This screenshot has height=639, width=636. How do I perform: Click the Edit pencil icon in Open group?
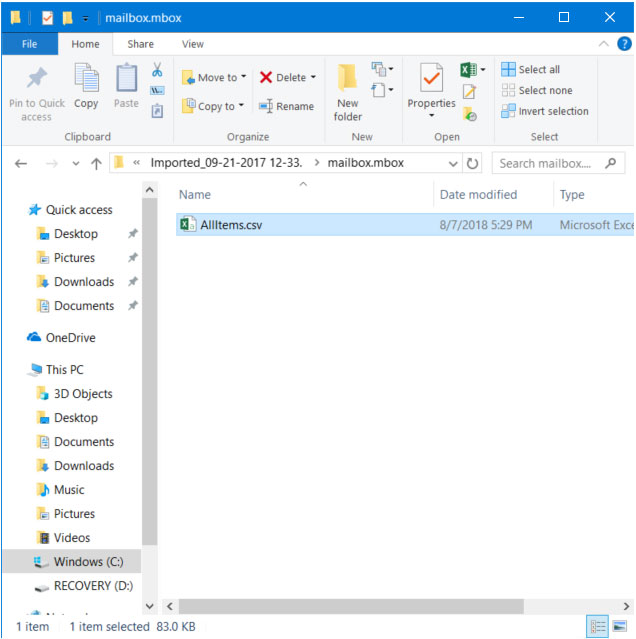469,91
